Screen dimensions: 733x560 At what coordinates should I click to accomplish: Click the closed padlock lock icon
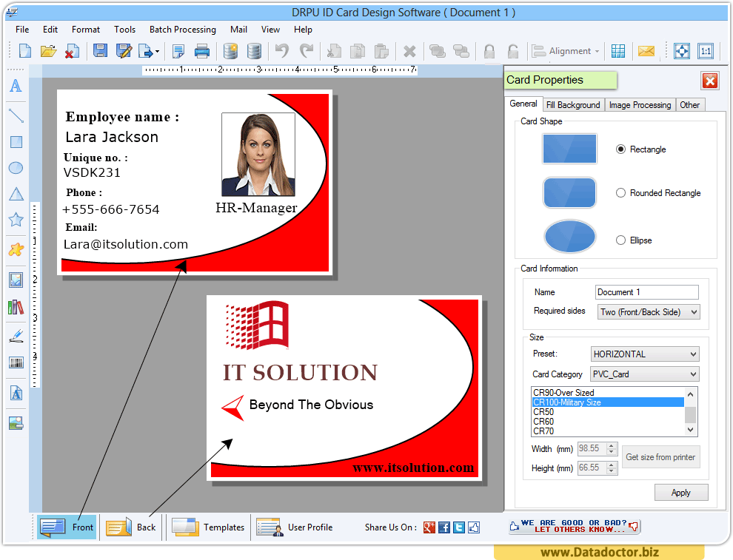point(489,51)
